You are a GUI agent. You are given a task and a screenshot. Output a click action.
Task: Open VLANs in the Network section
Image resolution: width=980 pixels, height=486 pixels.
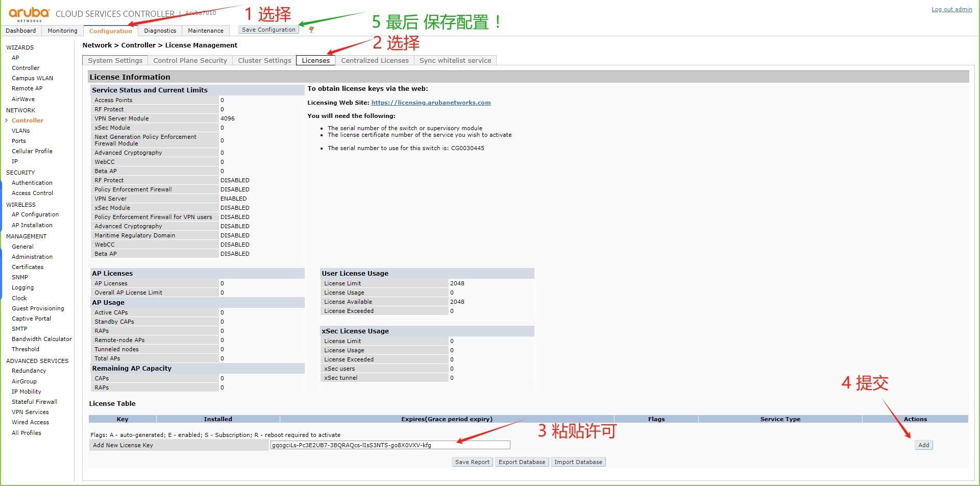pyautogui.click(x=20, y=131)
